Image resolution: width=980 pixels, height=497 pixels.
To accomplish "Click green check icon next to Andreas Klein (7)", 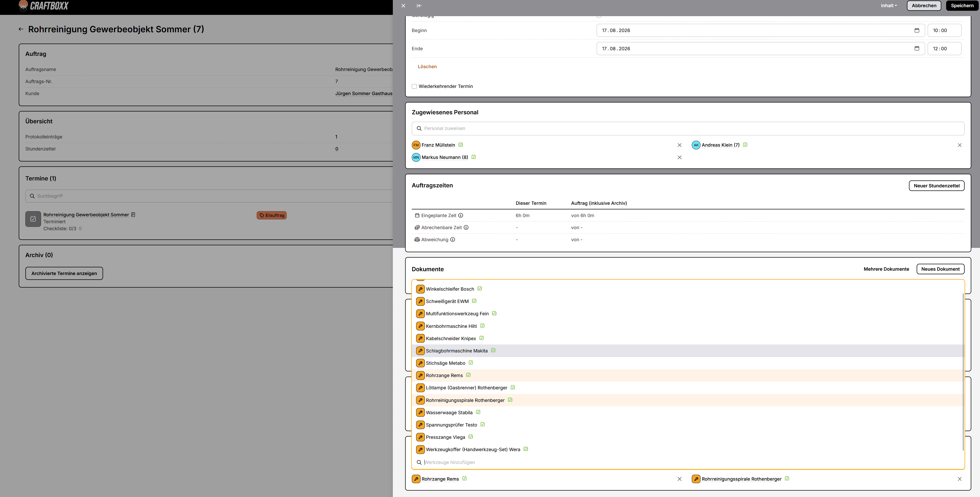I will [x=745, y=145].
